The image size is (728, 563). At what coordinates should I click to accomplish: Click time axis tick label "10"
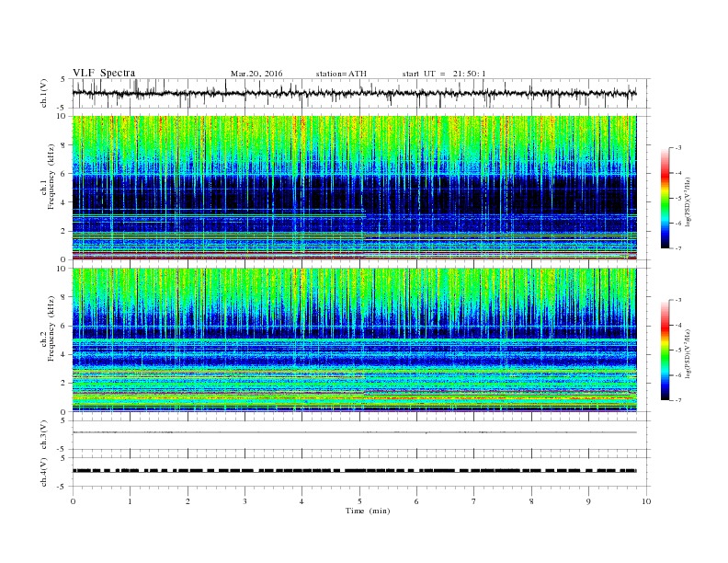tap(646, 501)
